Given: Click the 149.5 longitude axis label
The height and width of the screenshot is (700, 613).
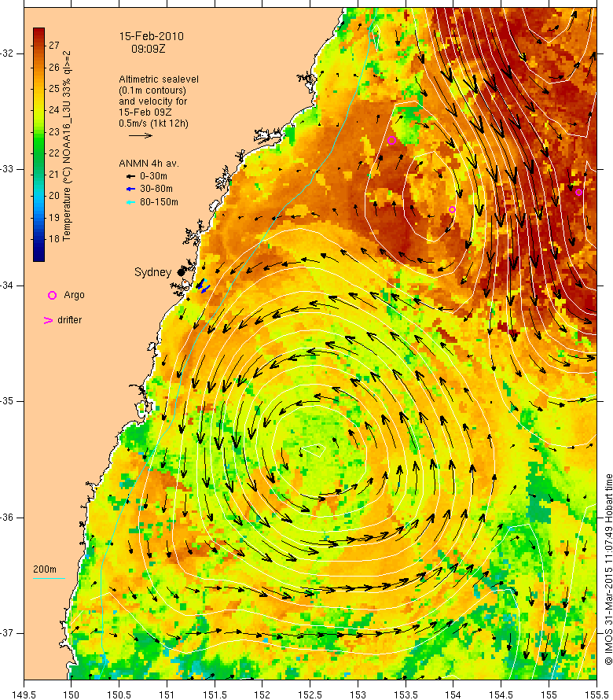Looking at the screenshot, I should [x=24, y=694].
